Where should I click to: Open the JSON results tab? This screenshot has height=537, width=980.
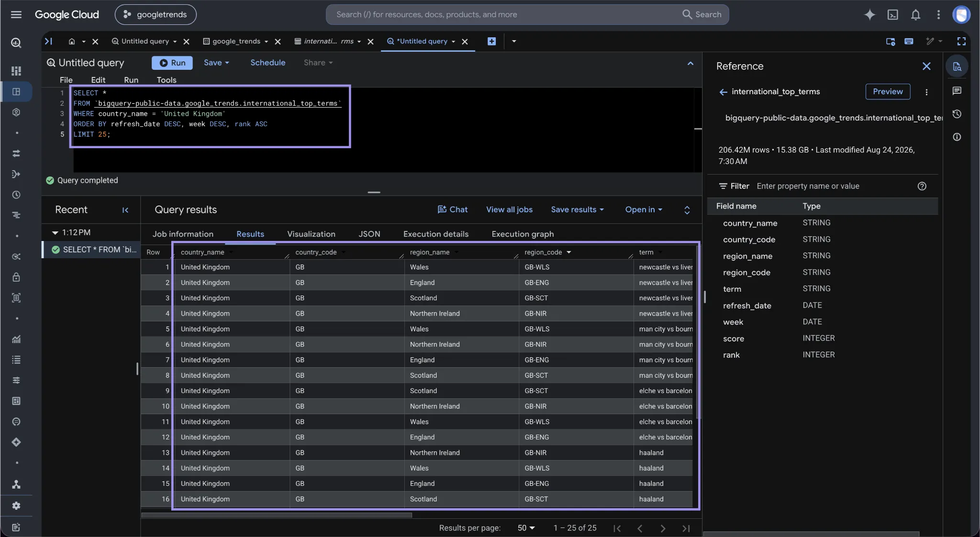click(369, 234)
